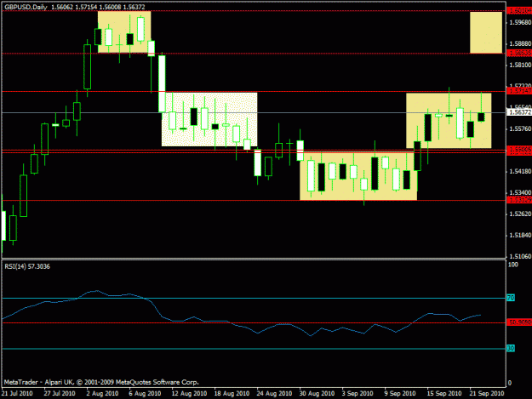Click the RSI(14) 57.3036 indicator label
Image resolution: width=532 pixels, height=399 pixels.
click(27, 266)
